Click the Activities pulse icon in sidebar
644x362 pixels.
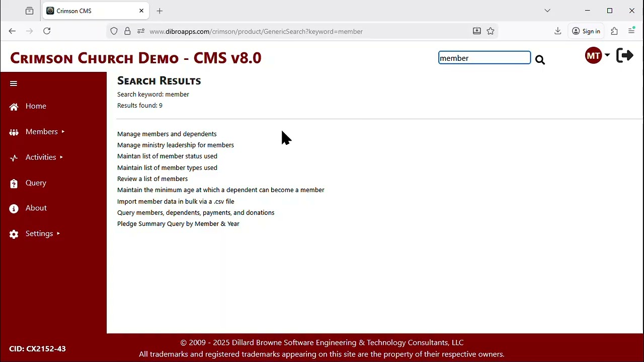[14, 158]
